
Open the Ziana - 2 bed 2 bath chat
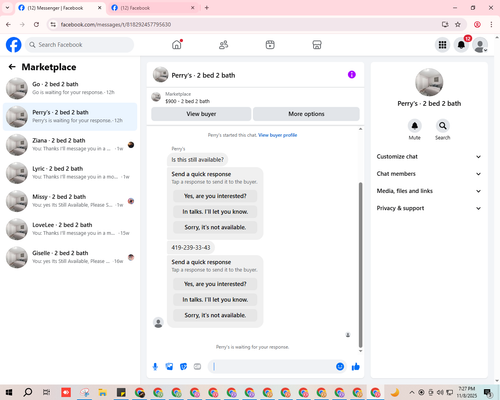[70, 145]
